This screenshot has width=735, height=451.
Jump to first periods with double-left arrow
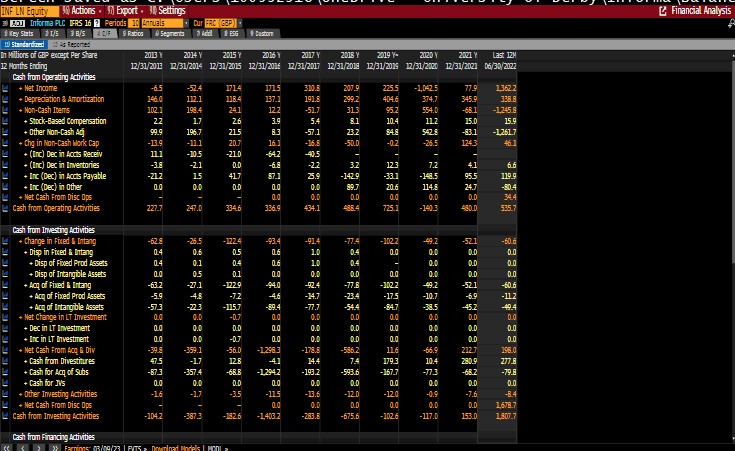point(7,448)
